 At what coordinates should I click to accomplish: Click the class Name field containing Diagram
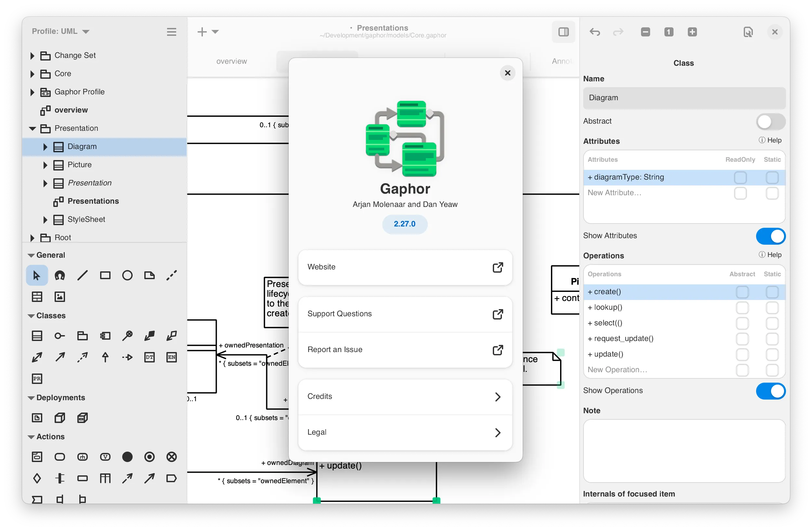coord(684,98)
